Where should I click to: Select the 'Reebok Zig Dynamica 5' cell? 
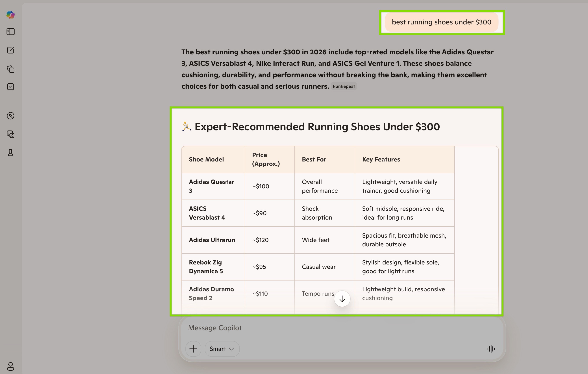(213, 267)
